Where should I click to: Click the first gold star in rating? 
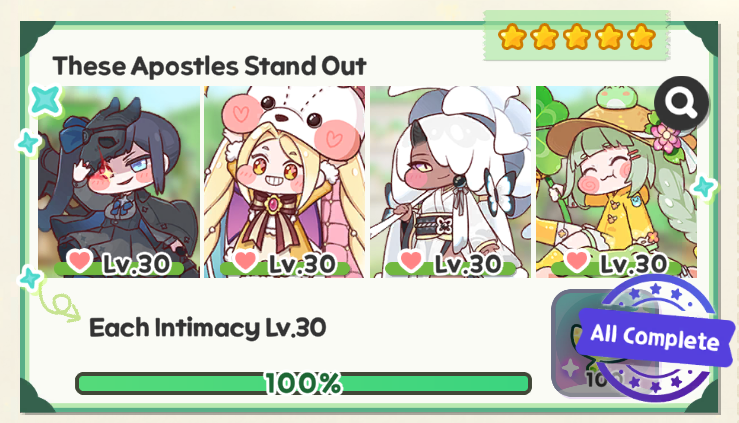[x=512, y=37]
